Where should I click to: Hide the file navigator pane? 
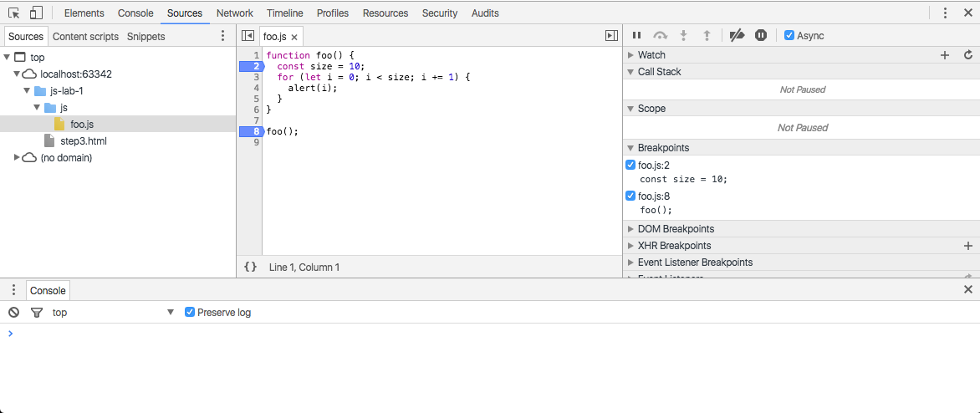(248, 36)
